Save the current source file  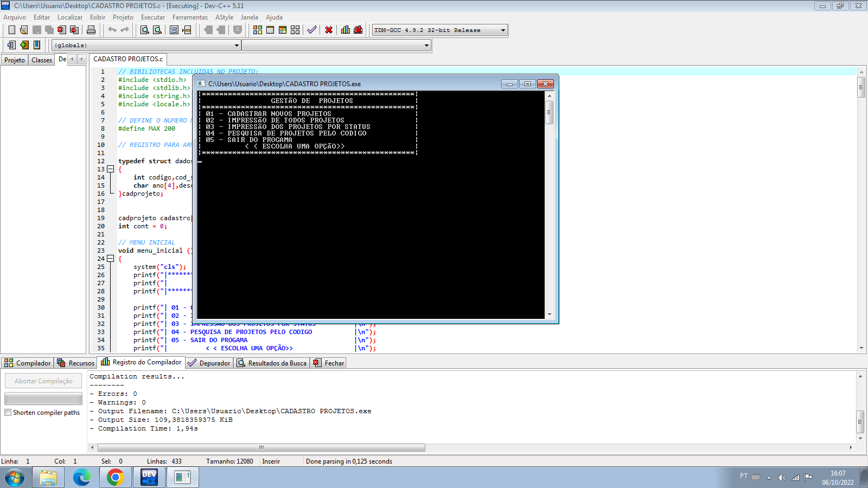(36, 30)
